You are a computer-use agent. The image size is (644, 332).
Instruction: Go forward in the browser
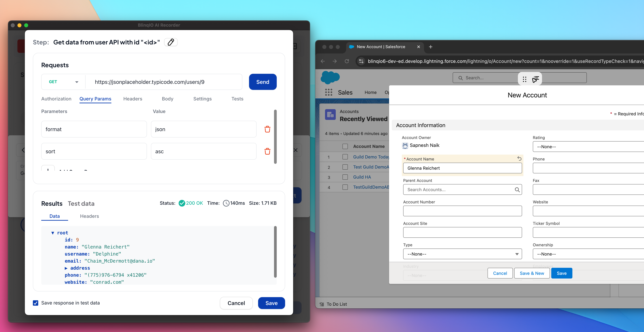point(335,61)
